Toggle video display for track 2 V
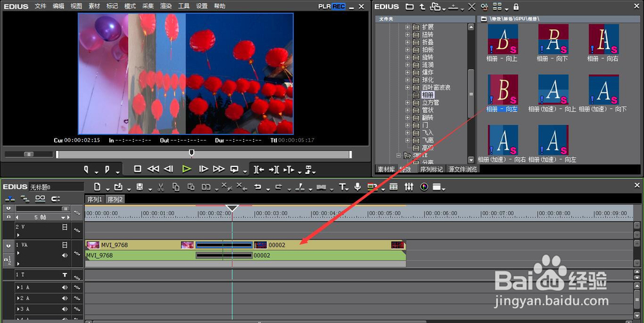This screenshot has height=323, width=644. (x=64, y=227)
